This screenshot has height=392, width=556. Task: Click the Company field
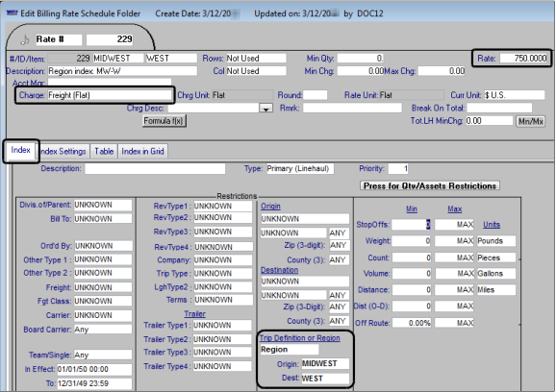point(223,260)
